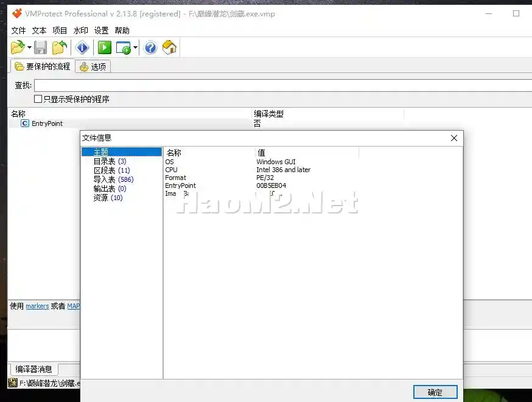
Task: Open the 帮助 menu
Action: pyautogui.click(x=122, y=30)
